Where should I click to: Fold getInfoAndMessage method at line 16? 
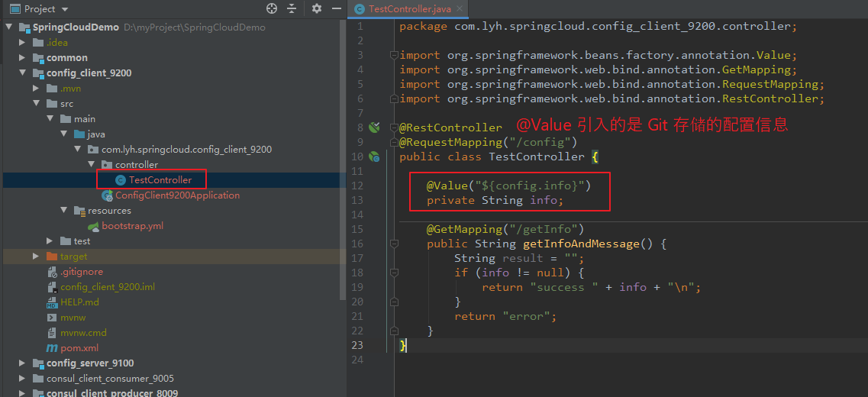[x=394, y=244]
